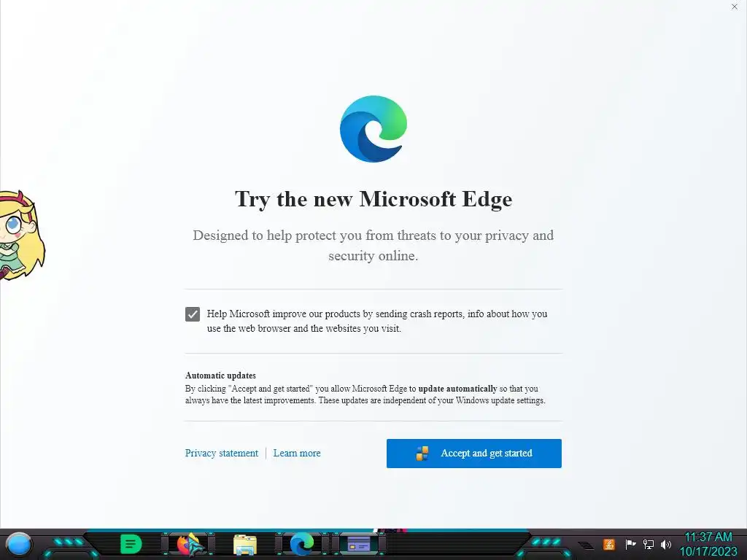Uncheck the send crash reports checkbox
Image resolution: width=747 pixels, height=560 pixels.
click(193, 314)
